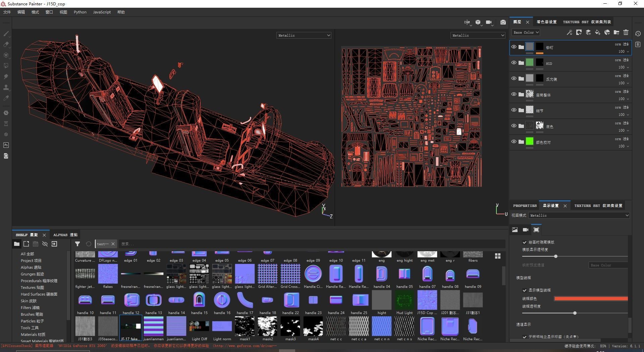Select the Brushes 笔刷 shelf category

coord(32,314)
